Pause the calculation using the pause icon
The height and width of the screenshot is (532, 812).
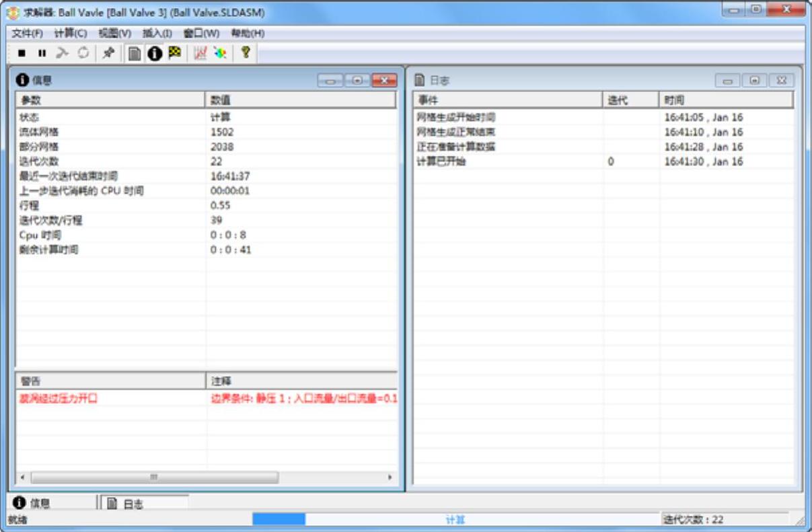tap(42, 53)
